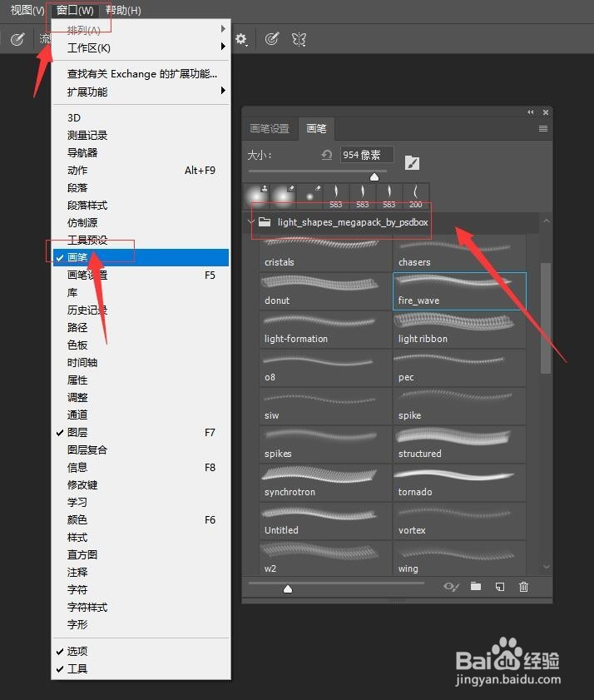
Task: Uncheck the 画笔 panel in Window menu
Action: tap(141, 257)
